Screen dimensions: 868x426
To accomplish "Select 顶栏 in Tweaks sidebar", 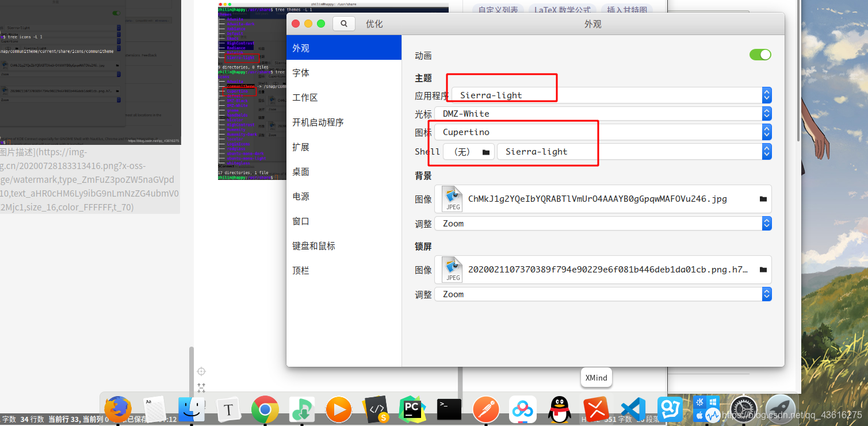I will (x=344, y=270).
